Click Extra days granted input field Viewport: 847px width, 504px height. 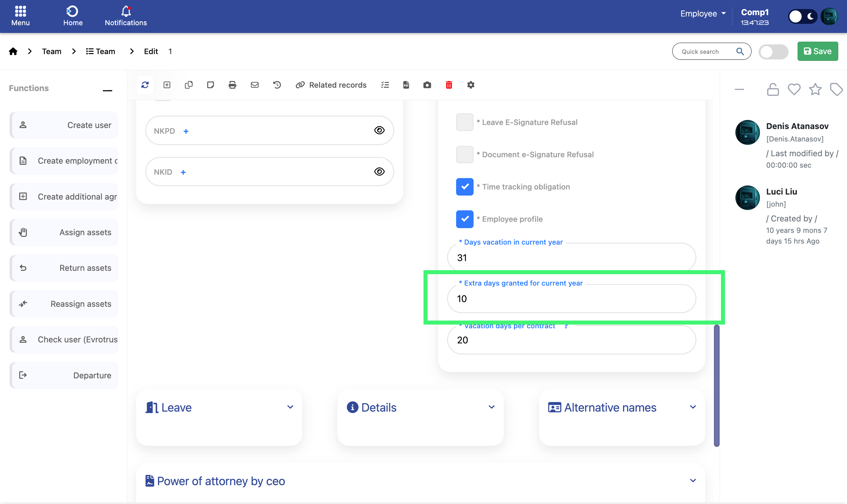571,299
